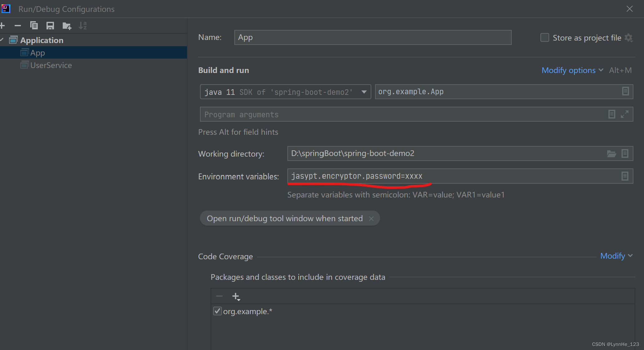Remove configuration with the minus icon
Viewport: 644px width, 350px height.
point(18,26)
